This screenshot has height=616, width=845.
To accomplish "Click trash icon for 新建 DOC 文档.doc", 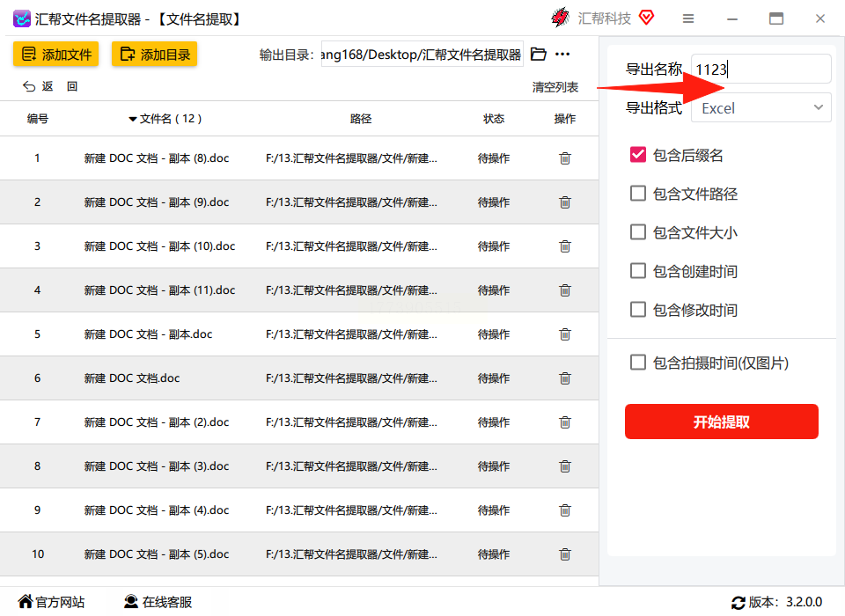I will click(x=565, y=378).
